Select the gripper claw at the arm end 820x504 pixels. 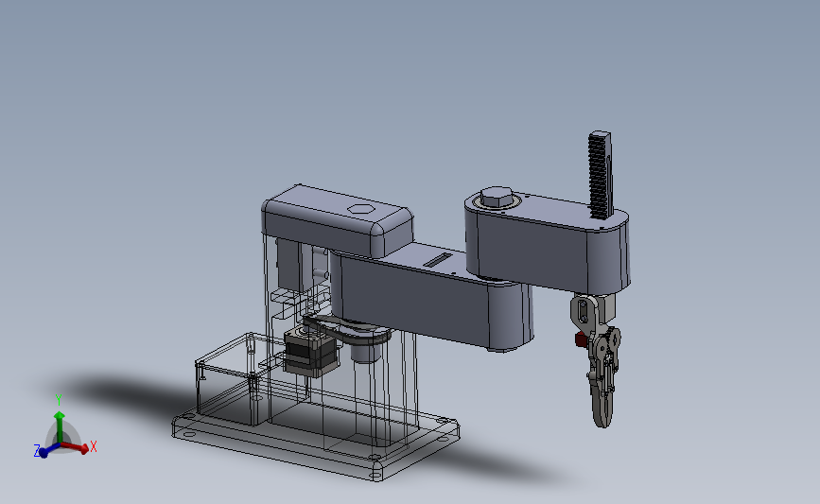point(603,376)
